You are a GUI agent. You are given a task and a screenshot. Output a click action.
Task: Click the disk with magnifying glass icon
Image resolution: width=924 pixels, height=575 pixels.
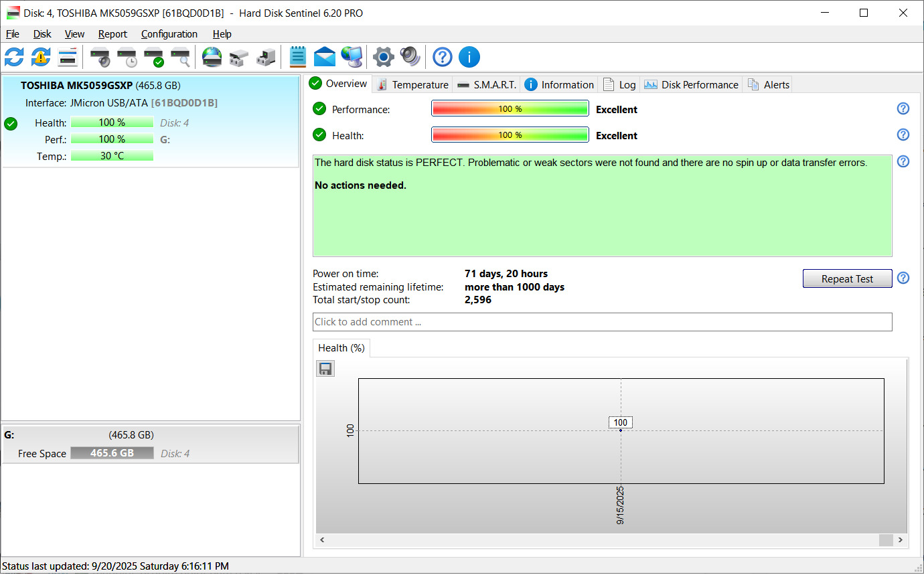[x=181, y=57]
